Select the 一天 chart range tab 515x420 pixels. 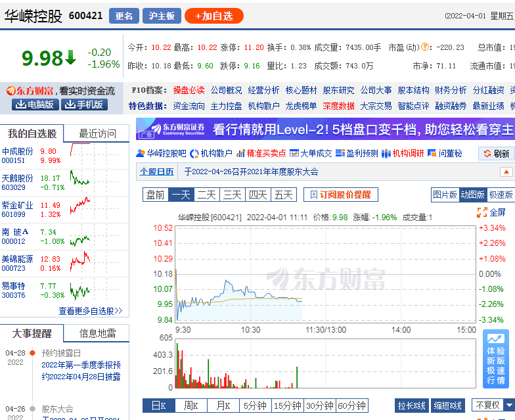point(181,195)
